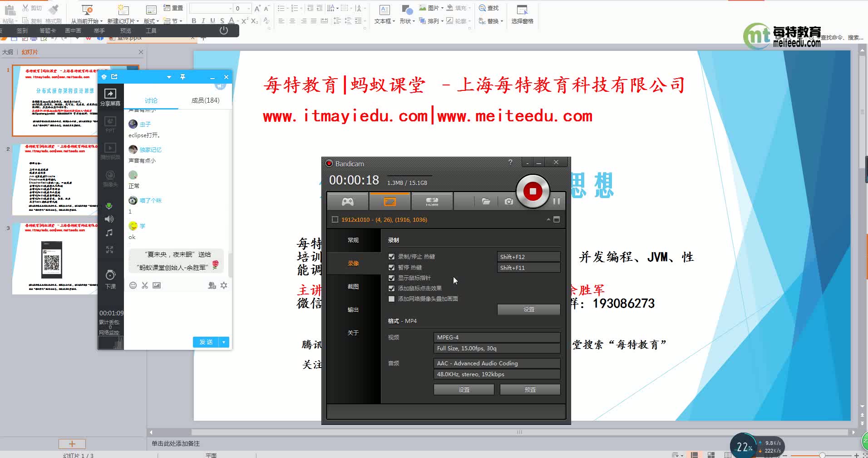Send chat message with 发送 button
868x458 pixels.
click(206, 342)
